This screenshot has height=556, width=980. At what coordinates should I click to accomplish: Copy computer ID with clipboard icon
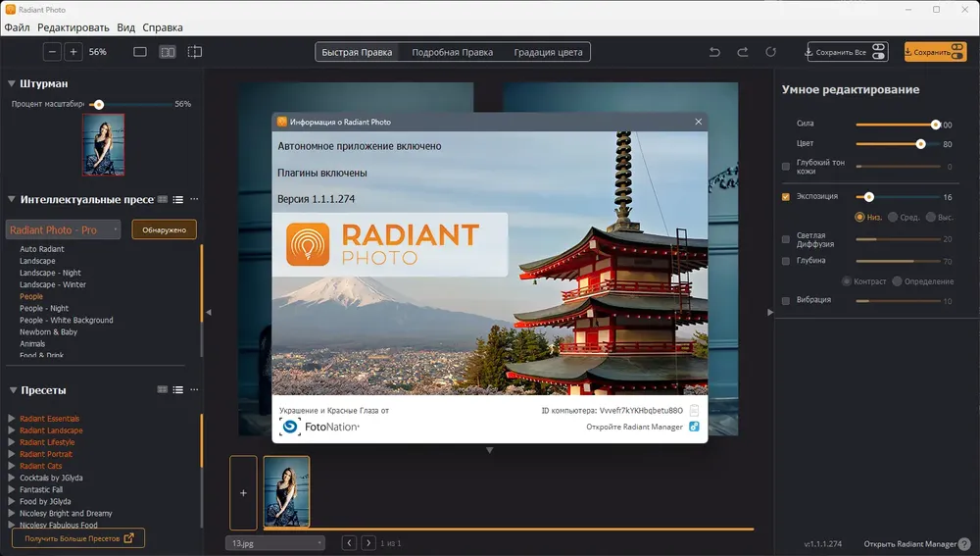click(694, 410)
